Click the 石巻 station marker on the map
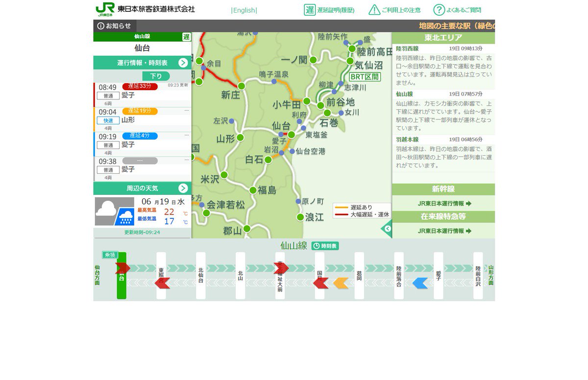 327,113
